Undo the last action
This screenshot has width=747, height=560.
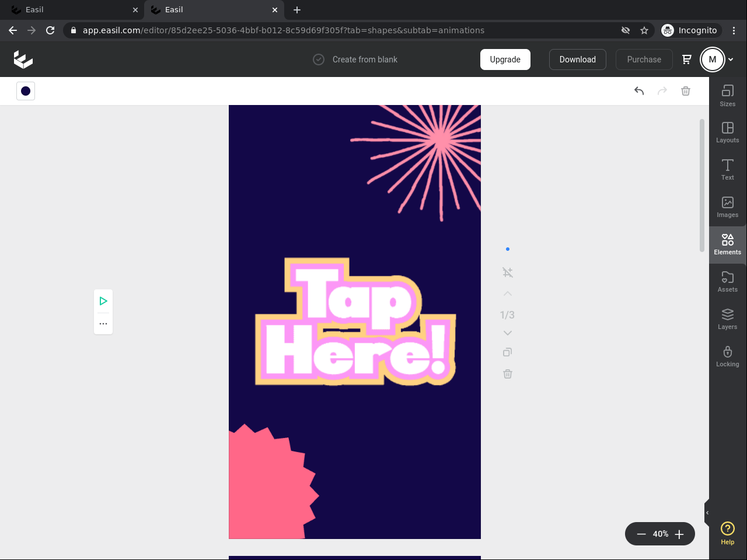[639, 91]
